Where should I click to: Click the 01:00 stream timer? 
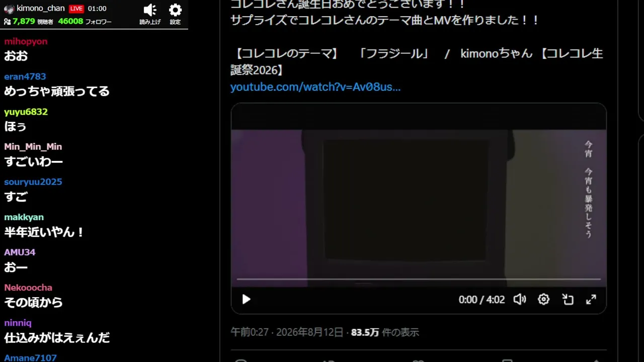[97, 9]
